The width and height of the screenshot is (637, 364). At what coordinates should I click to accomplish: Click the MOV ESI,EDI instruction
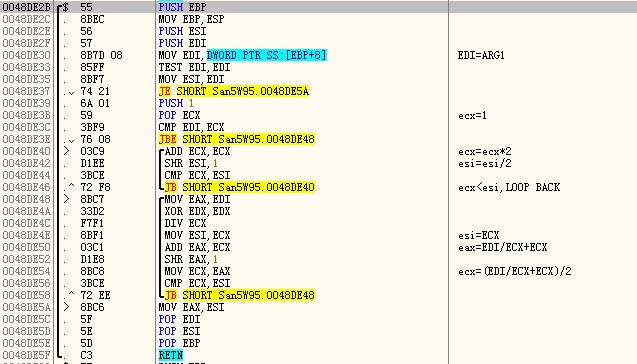pyautogui.click(x=191, y=79)
